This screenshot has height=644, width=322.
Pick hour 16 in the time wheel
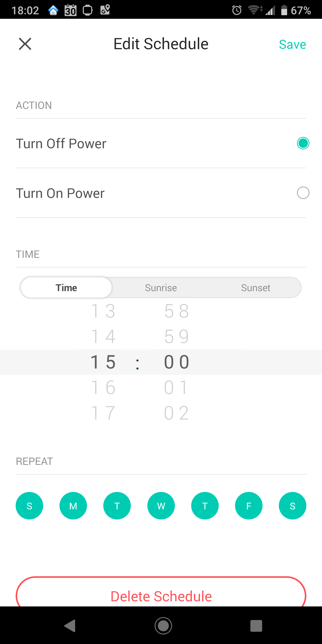103,387
